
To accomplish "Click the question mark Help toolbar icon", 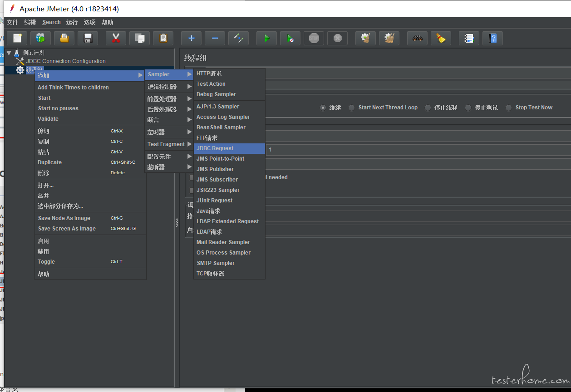I will click(493, 39).
